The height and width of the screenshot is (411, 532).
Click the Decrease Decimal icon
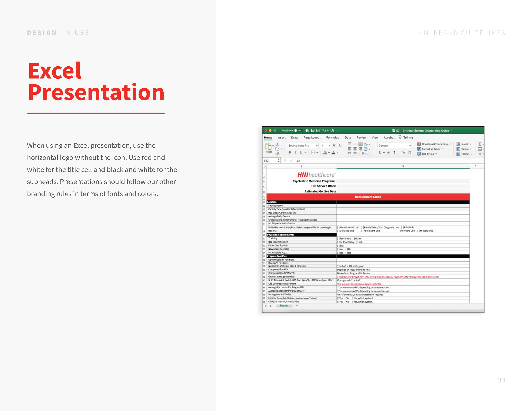[409, 152]
